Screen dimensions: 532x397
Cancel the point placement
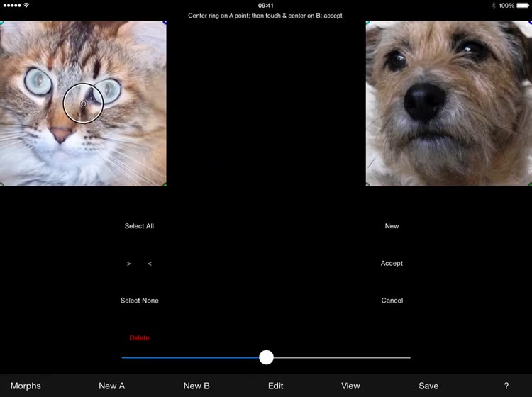point(392,301)
